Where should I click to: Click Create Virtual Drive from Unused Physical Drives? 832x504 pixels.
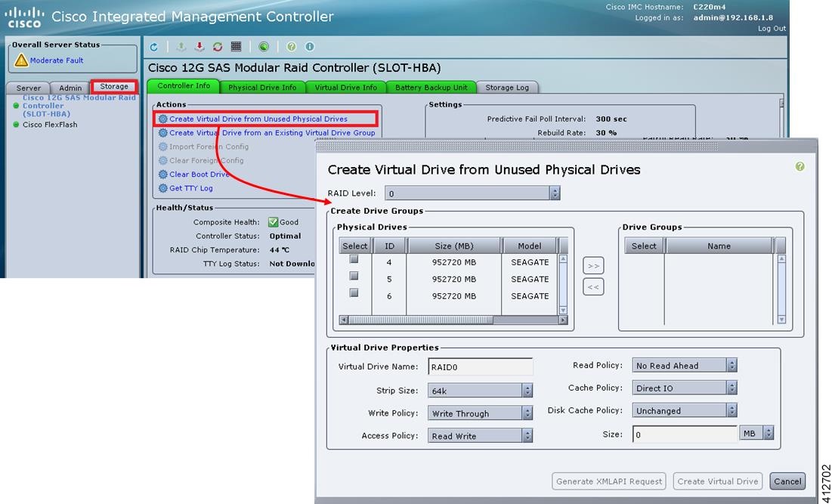pos(258,119)
